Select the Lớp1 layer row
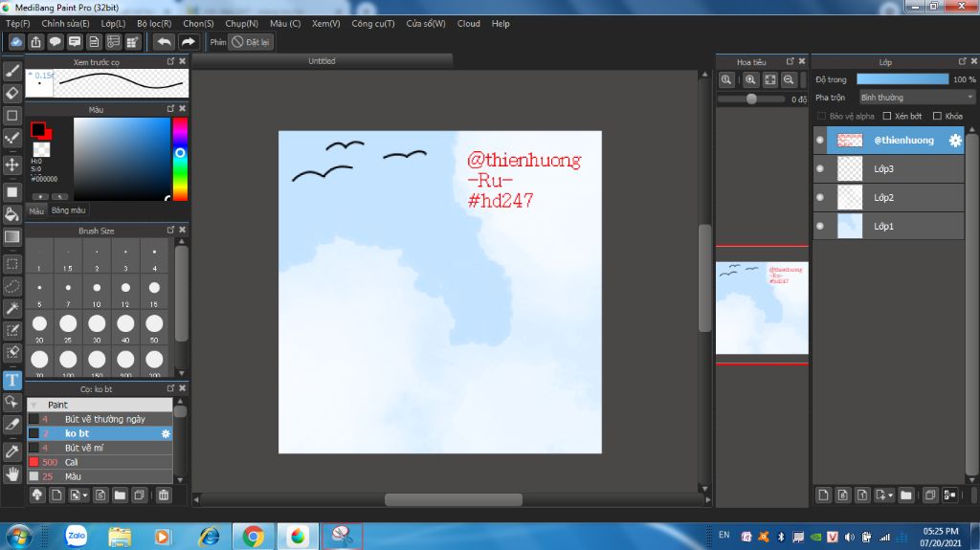The height and width of the screenshot is (550, 980). click(x=889, y=227)
